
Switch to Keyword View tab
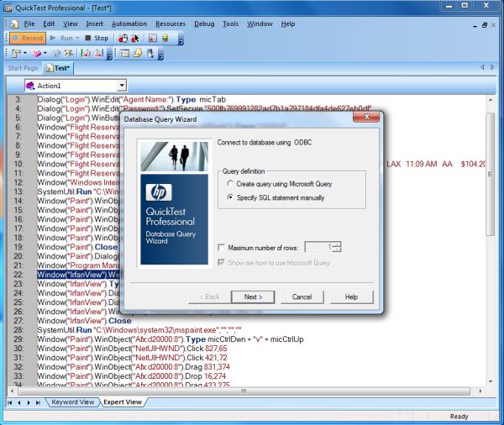tap(72, 402)
